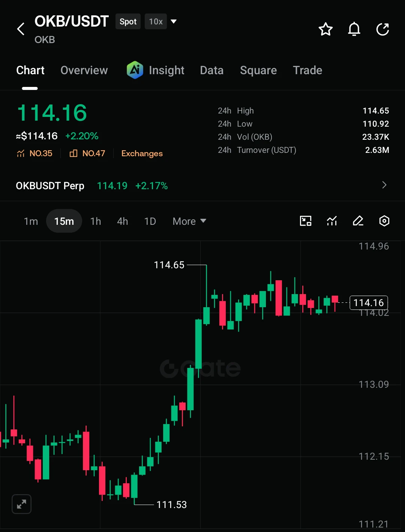Image resolution: width=405 pixels, height=532 pixels.
Task: Tap the chart low label 111.53
Action: pyautogui.click(x=172, y=505)
